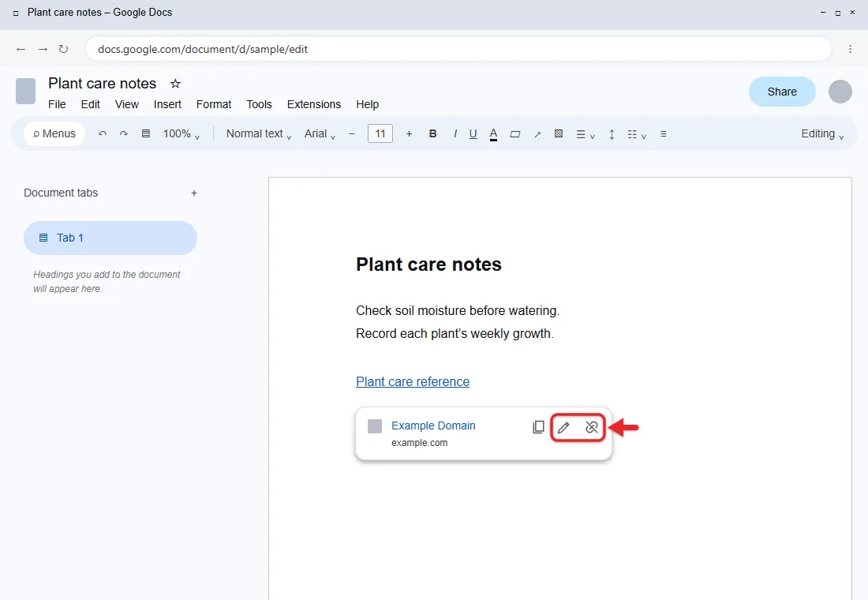Image resolution: width=868 pixels, height=600 pixels.
Task: Click the browser forward arrow
Action: [43, 49]
